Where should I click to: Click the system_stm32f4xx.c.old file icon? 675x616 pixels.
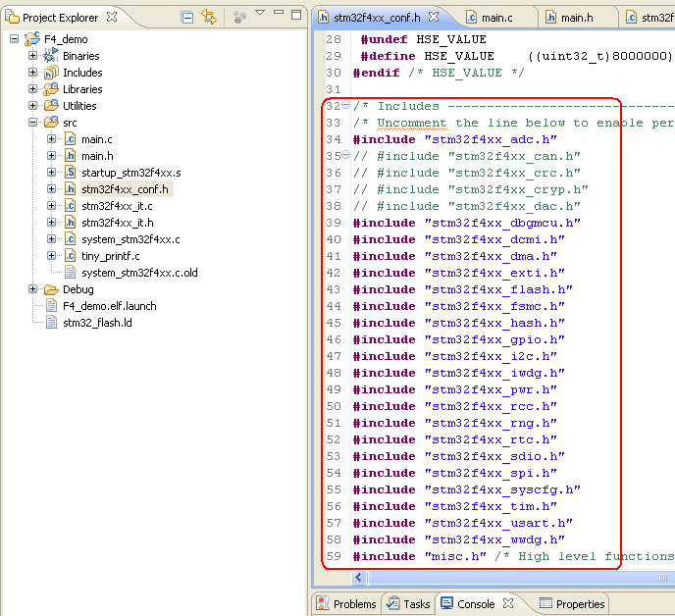pyautogui.click(x=70, y=273)
